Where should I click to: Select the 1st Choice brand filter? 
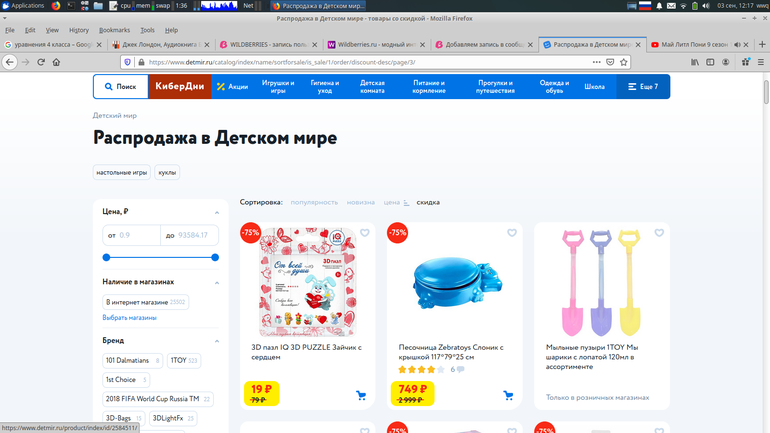click(125, 380)
